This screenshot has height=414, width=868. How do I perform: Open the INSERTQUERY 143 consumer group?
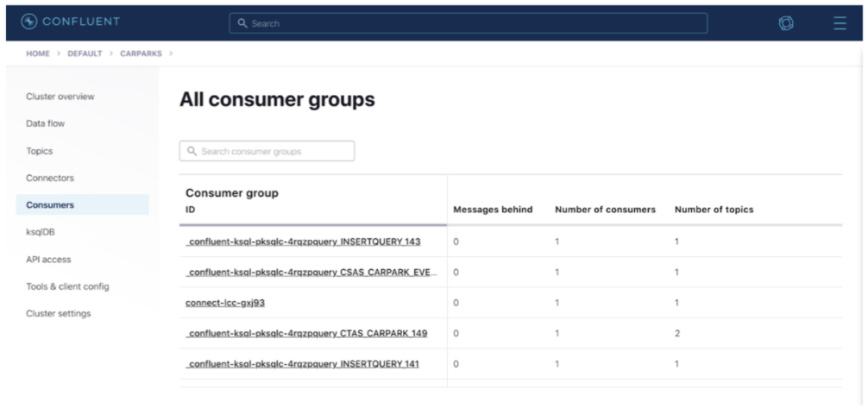(303, 241)
